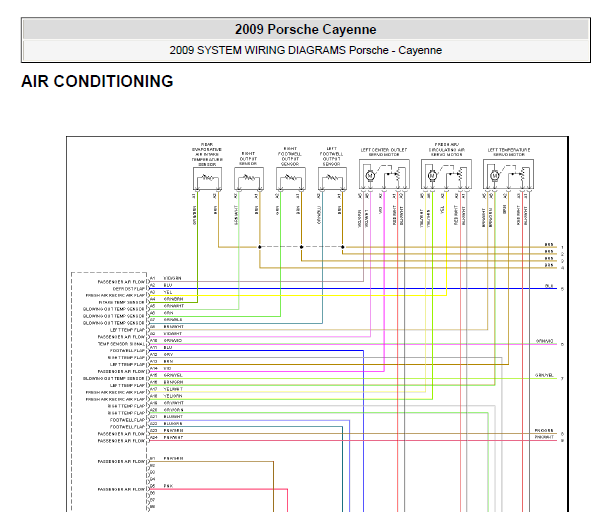This screenshot has width=608, height=512.
Task: Click the 'PNK' wire label at pin B5
Action: (168, 486)
